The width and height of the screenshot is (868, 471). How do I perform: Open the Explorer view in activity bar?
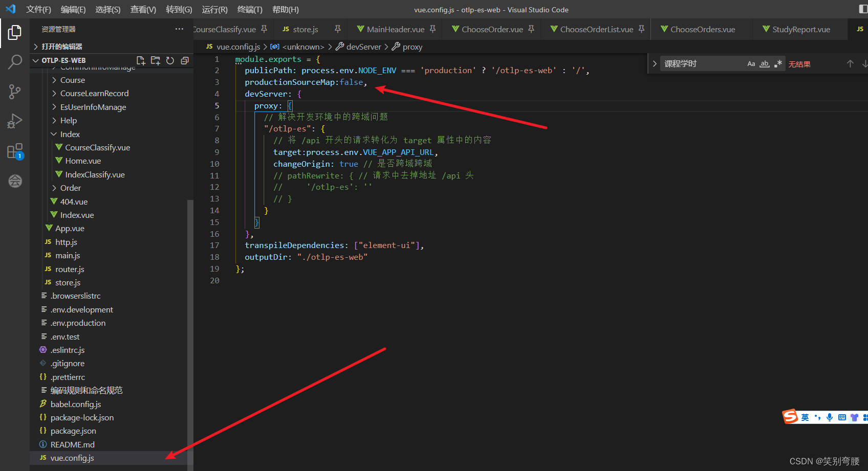click(x=15, y=32)
